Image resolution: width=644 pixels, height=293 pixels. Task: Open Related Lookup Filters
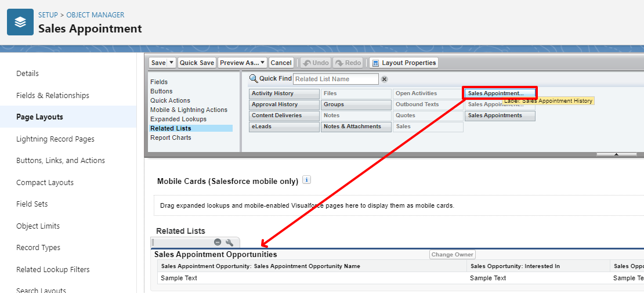pyautogui.click(x=53, y=270)
